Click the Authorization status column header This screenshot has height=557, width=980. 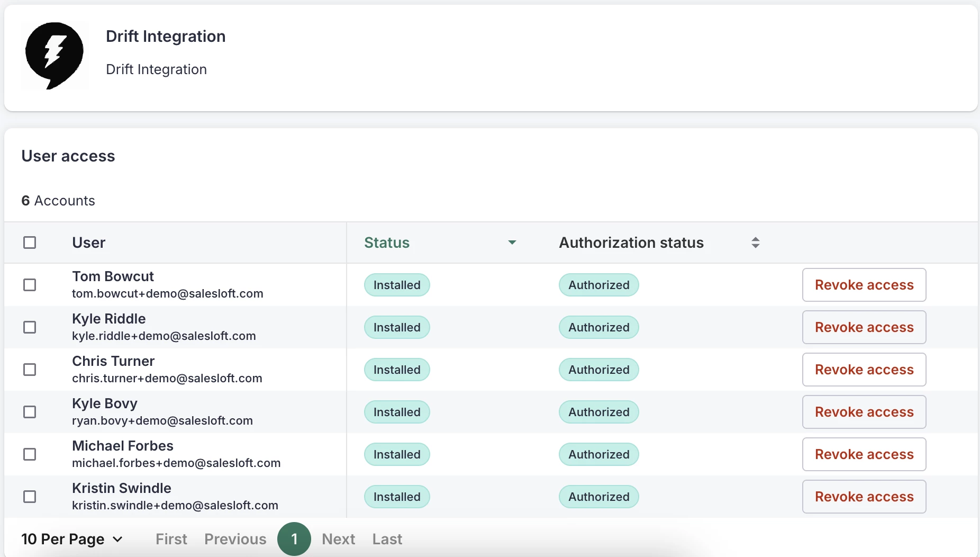point(631,242)
